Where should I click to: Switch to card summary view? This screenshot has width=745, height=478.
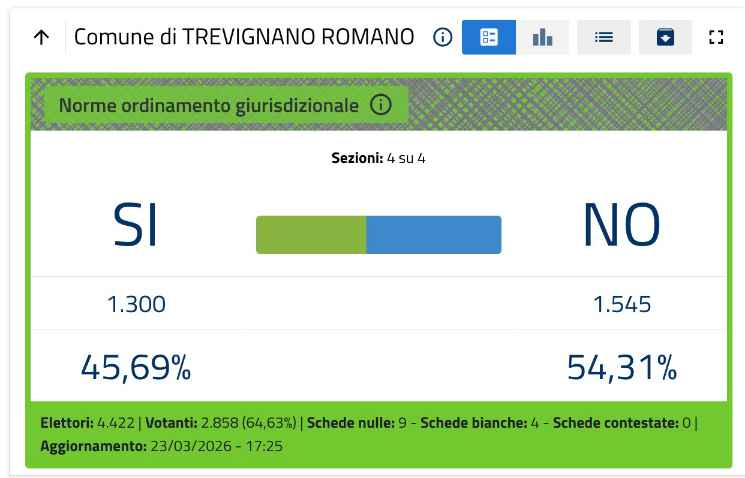489,38
